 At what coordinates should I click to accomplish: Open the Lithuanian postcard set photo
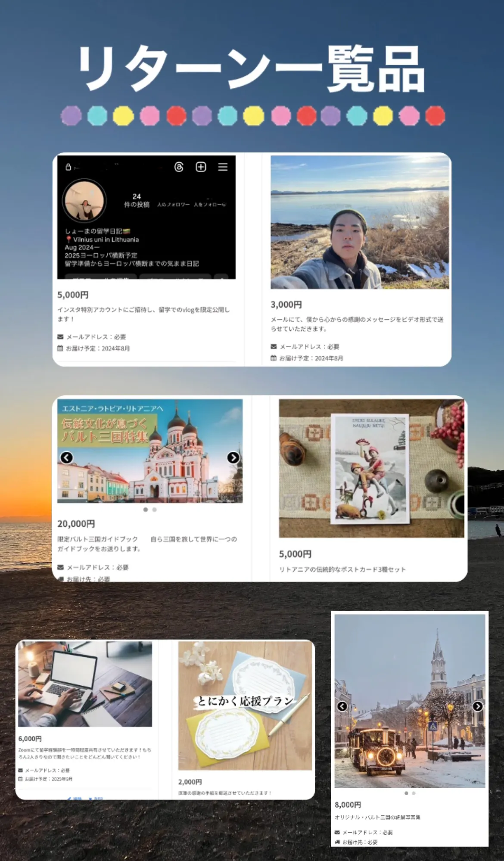pos(371,468)
